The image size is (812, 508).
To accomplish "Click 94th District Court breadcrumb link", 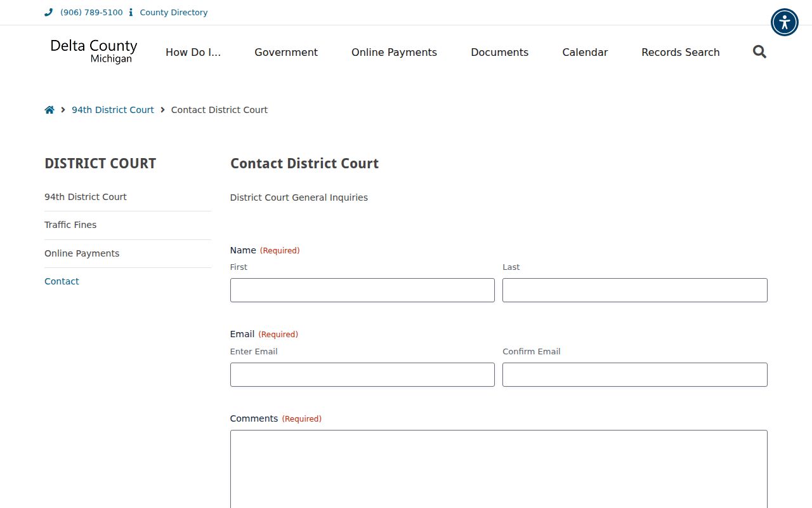I will click(x=113, y=110).
